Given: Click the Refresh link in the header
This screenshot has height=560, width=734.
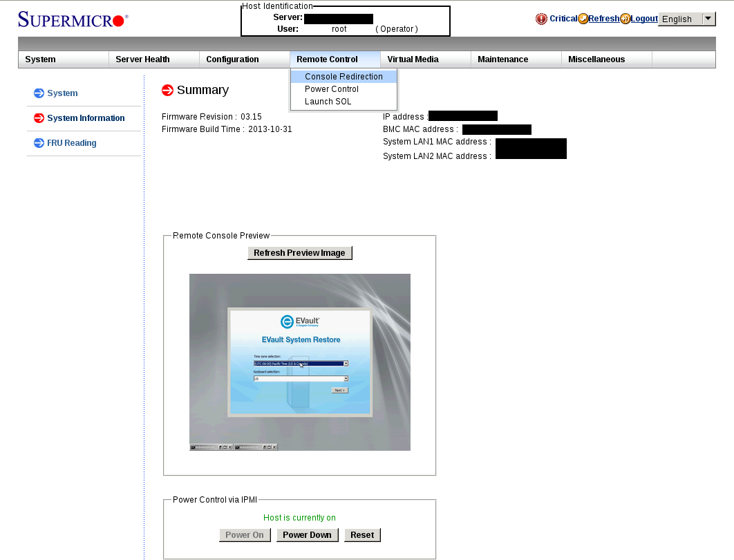Looking at the screenshot, I should (x=603, y=19).
